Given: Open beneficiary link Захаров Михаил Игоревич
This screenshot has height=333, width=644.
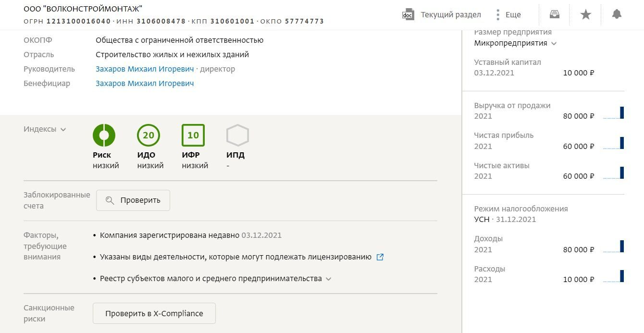Looking at the screenshot, I should pyautogui.click(x=145, y=83).
